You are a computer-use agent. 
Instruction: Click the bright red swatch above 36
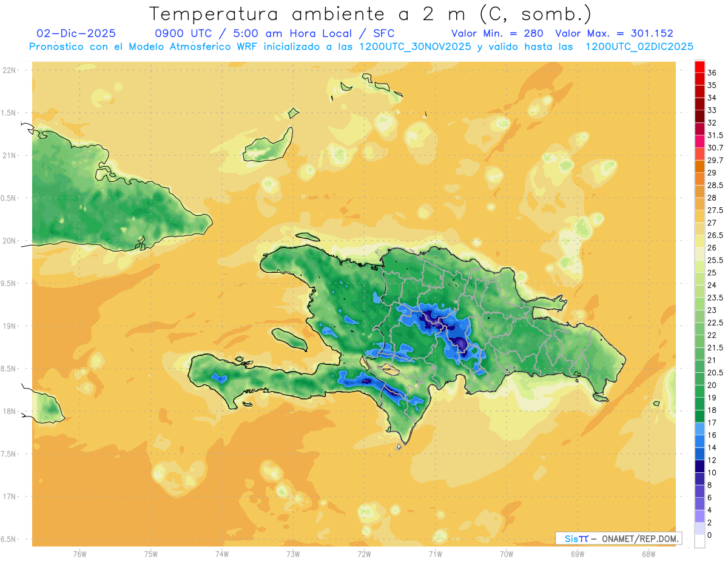click(x=699, y=67)
